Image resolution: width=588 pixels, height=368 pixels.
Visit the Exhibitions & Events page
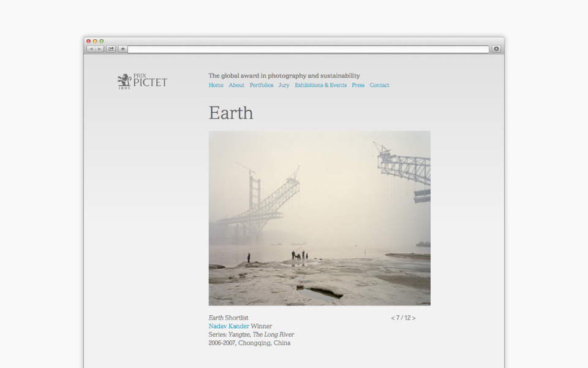point(321,85)
